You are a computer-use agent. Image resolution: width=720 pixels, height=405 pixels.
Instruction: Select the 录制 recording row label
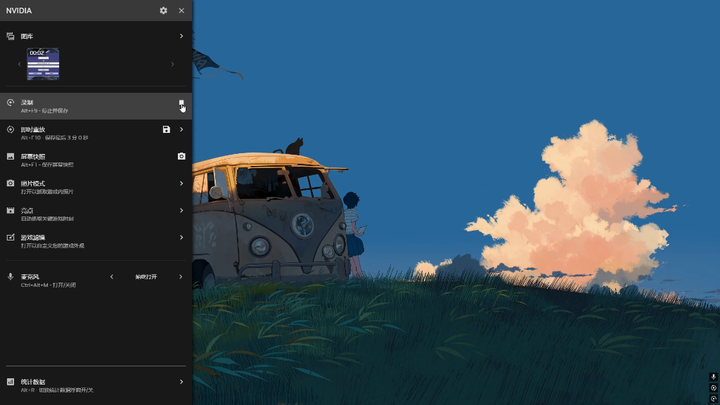coord(27,102)
